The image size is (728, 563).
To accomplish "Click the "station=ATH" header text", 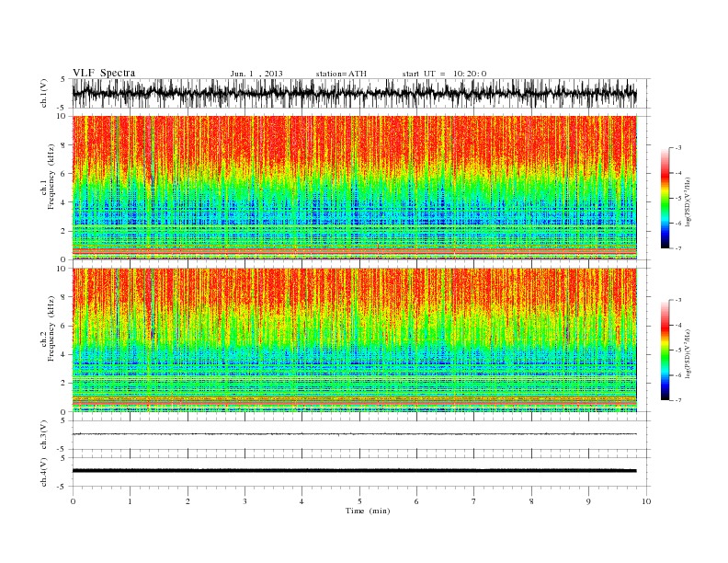I will coord(341,74).
